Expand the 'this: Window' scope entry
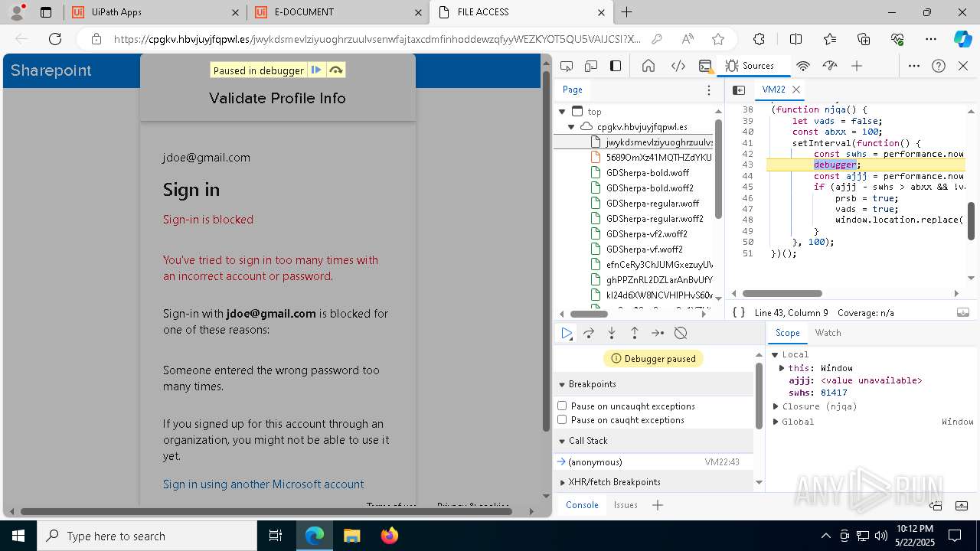This screenshot has width=980, height=551. coord(781,368)
